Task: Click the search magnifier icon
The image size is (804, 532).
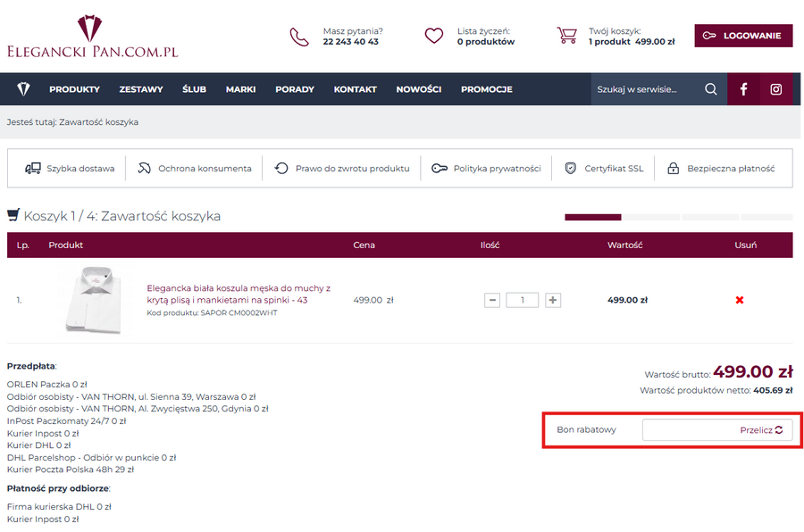Action: 711,89
